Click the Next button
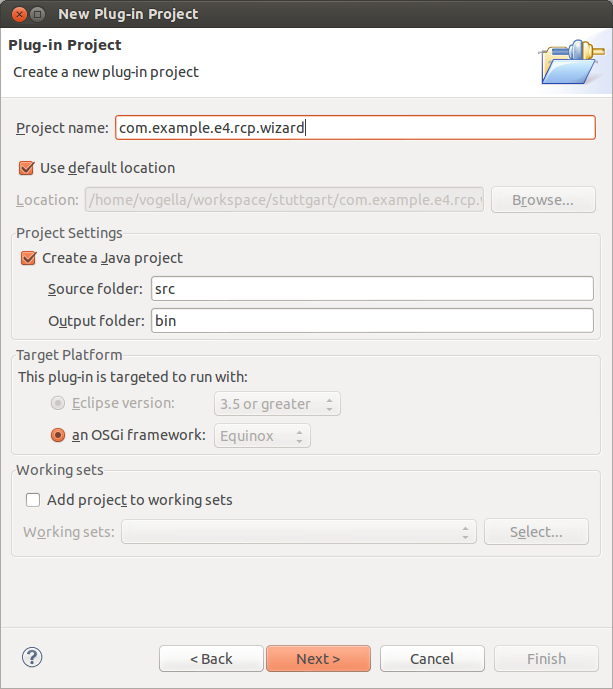Image resolution: width=613 pixels, height=689 pixels. coord(318,659)
